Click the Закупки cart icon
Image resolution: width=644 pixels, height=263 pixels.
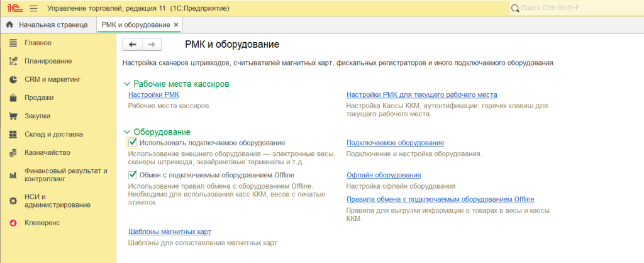coord(13,116)
